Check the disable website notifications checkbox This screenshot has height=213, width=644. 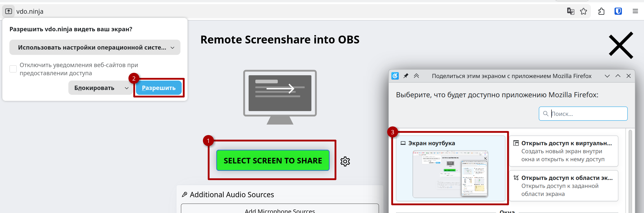click(x=13, y=69)
